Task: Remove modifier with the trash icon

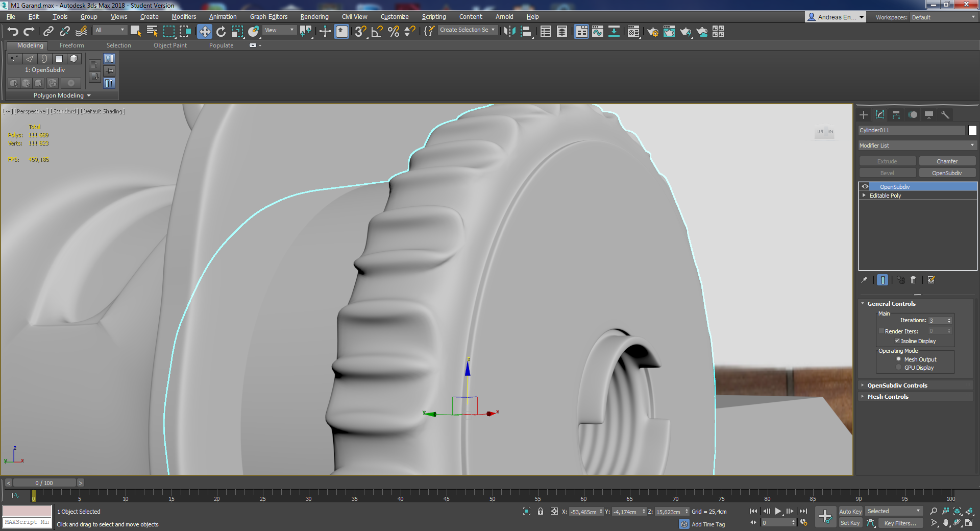Action: coord(913,280)
